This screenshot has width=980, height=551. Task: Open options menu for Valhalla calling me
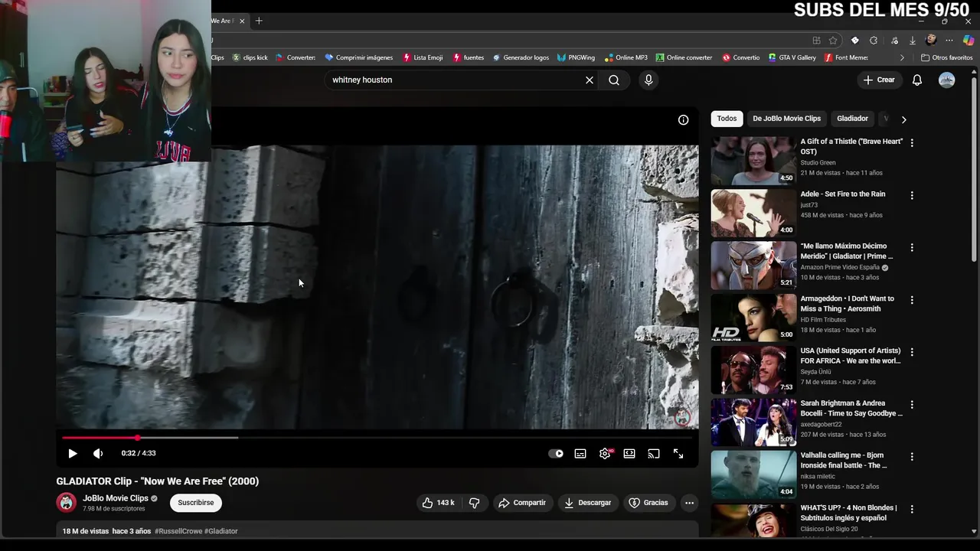coord(912,457)
